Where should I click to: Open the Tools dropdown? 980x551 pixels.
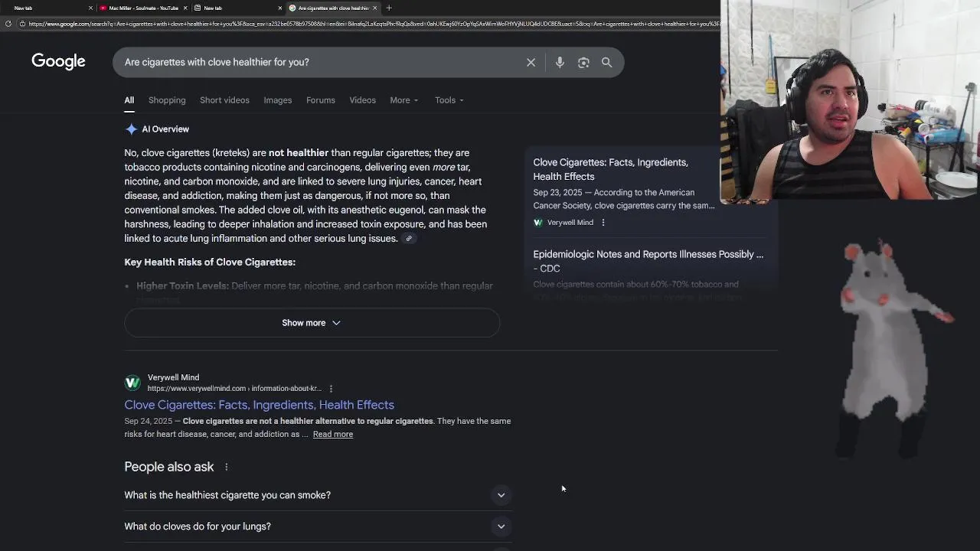coord(449,100)
